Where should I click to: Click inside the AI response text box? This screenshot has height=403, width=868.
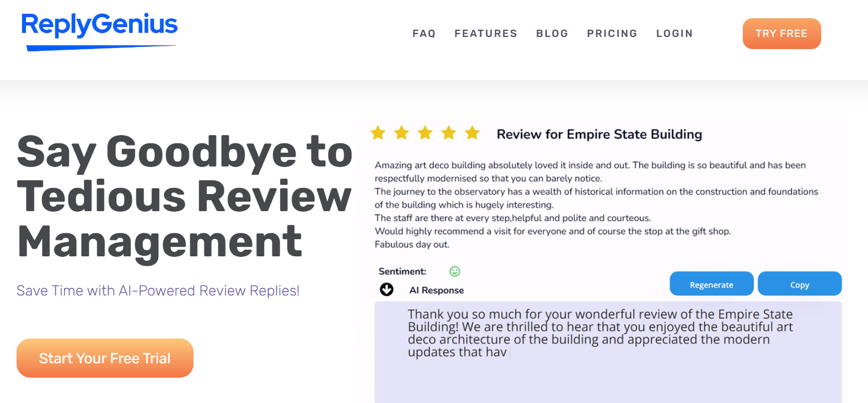(x=608, y=352)
